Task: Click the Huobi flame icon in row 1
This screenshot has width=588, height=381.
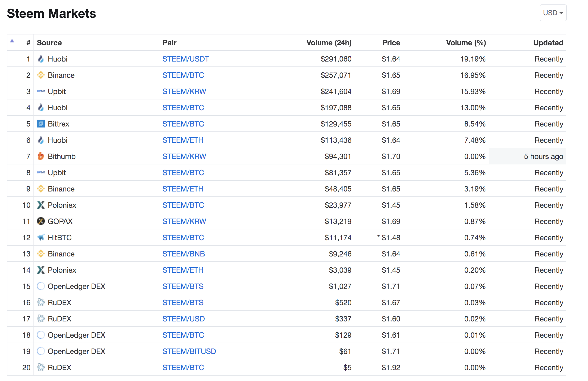Action: tap(41, 59)
